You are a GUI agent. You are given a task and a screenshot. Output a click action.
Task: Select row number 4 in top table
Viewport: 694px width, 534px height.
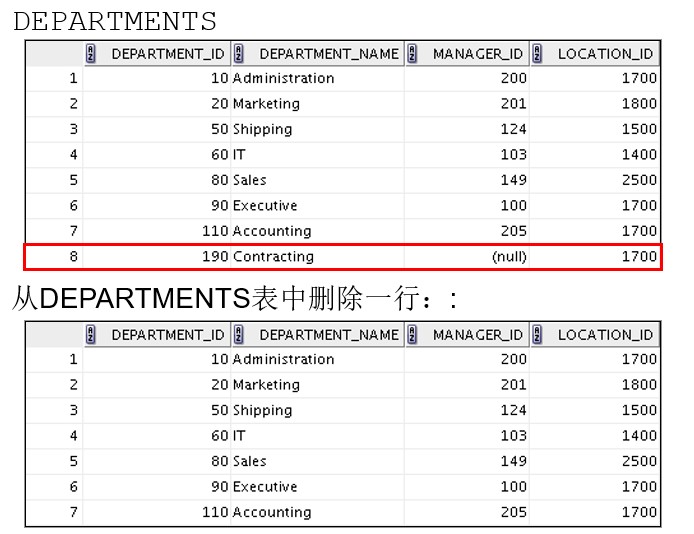point(55,154)
